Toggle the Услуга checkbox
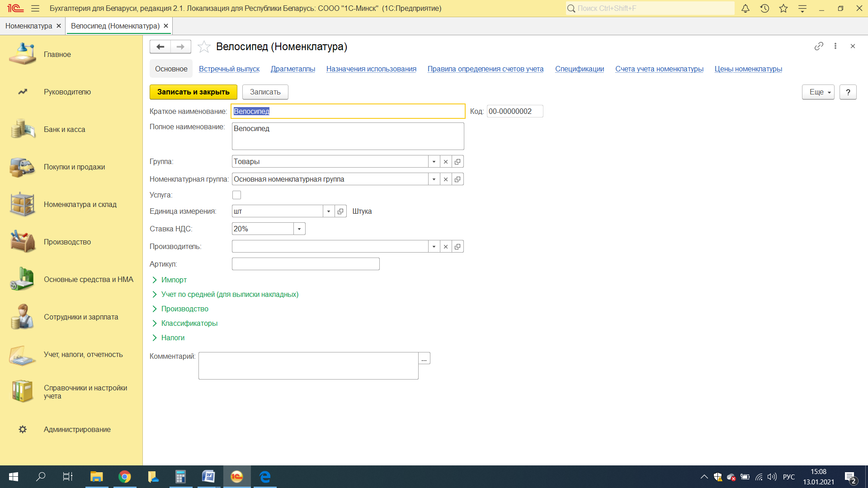The image size is (868, 488). [x=236, y=195]
